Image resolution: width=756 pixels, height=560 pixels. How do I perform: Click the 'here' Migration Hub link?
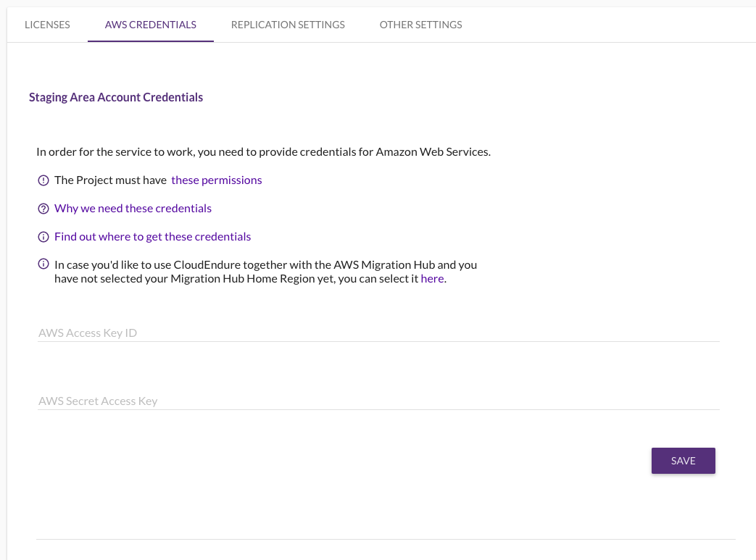432,279
